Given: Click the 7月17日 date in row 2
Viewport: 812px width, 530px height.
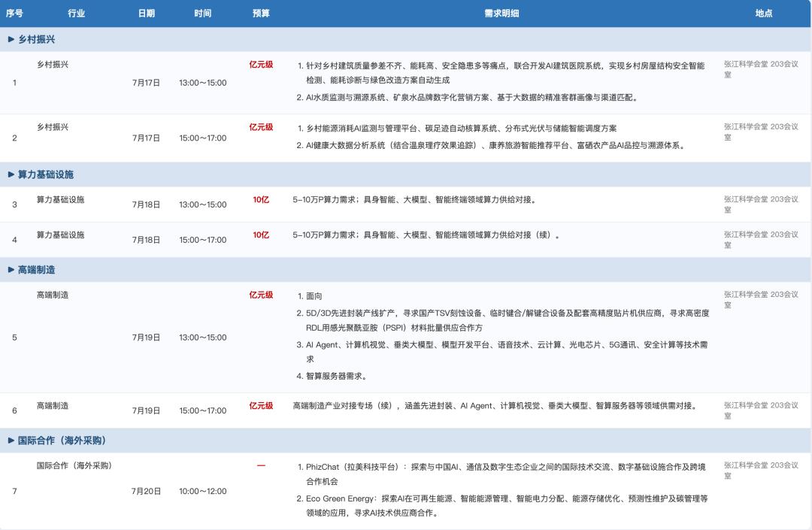Looking at the screenshot, I should [146, 138].
